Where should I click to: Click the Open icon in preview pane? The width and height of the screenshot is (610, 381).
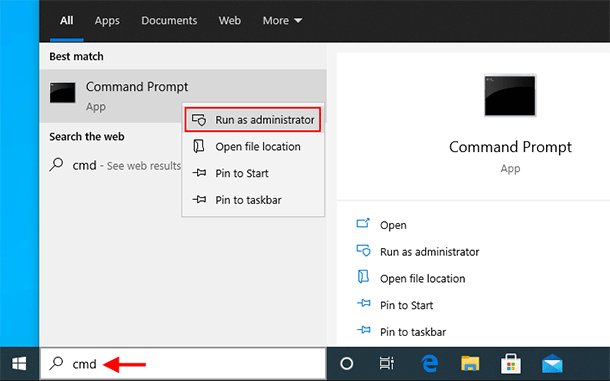[x=363, y=223]
